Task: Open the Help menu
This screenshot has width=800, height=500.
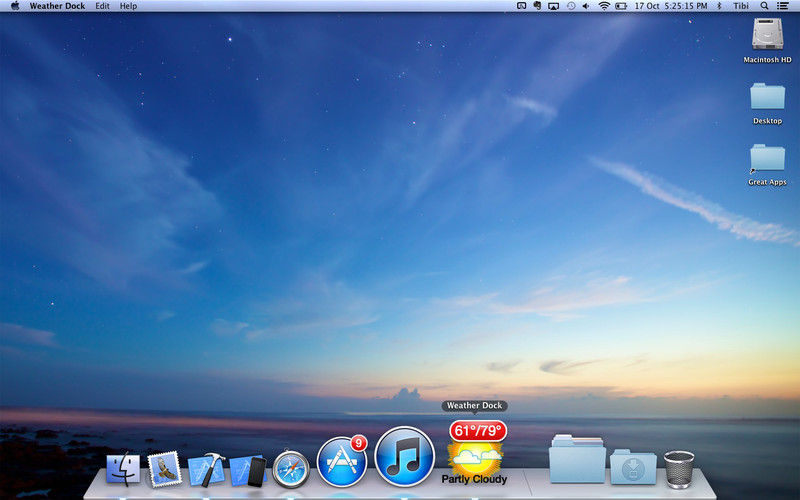Action: click(x=128, y=6)
